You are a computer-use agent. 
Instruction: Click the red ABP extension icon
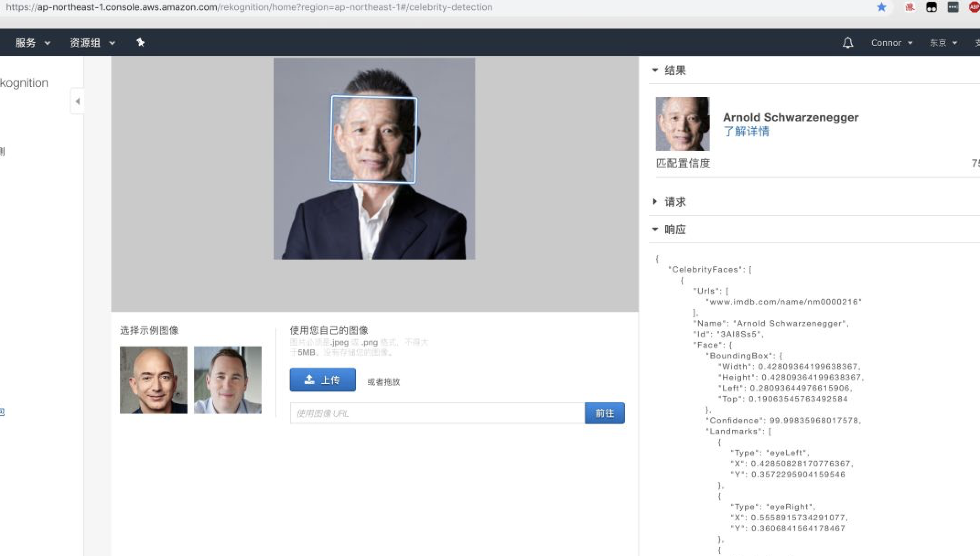point(974,7)
